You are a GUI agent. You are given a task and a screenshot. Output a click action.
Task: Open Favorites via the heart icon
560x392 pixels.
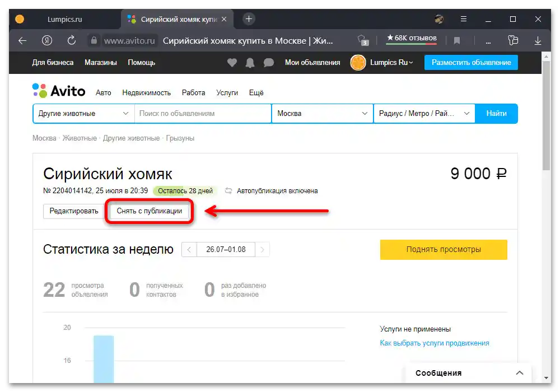(x=232, y=63)
